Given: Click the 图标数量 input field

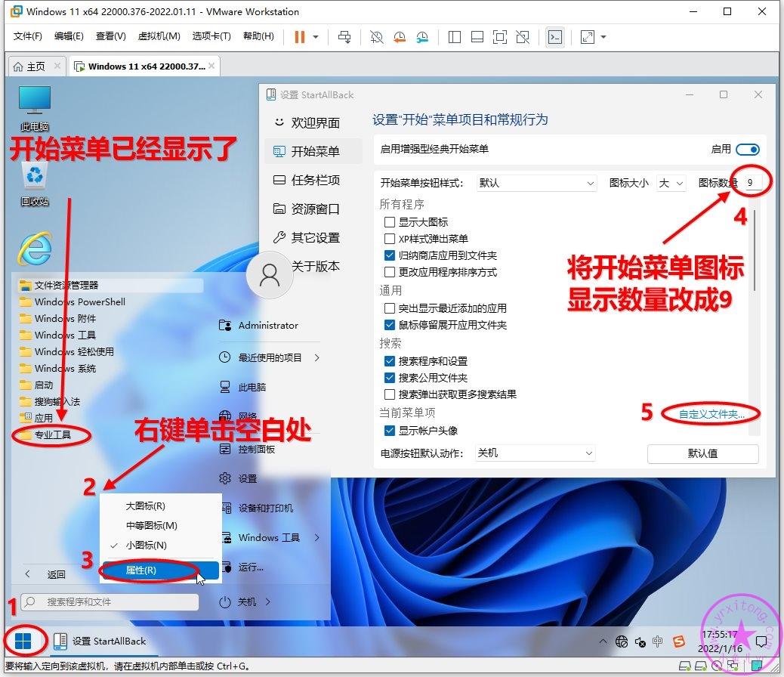Looking at the screenshot, I should 752,183.
